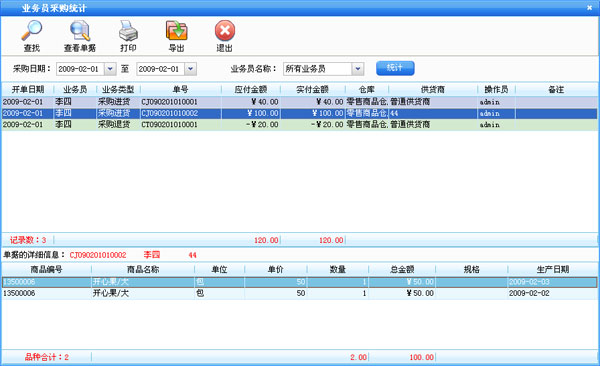Expand the start purchase date dropdown
600x366 pixels.
point(110,69)
